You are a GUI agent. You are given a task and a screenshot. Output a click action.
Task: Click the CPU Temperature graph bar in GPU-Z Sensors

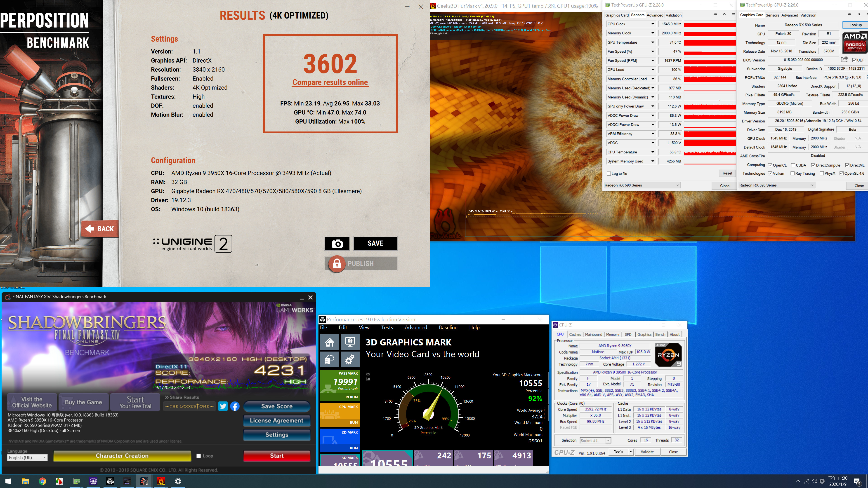pos(710,152)
